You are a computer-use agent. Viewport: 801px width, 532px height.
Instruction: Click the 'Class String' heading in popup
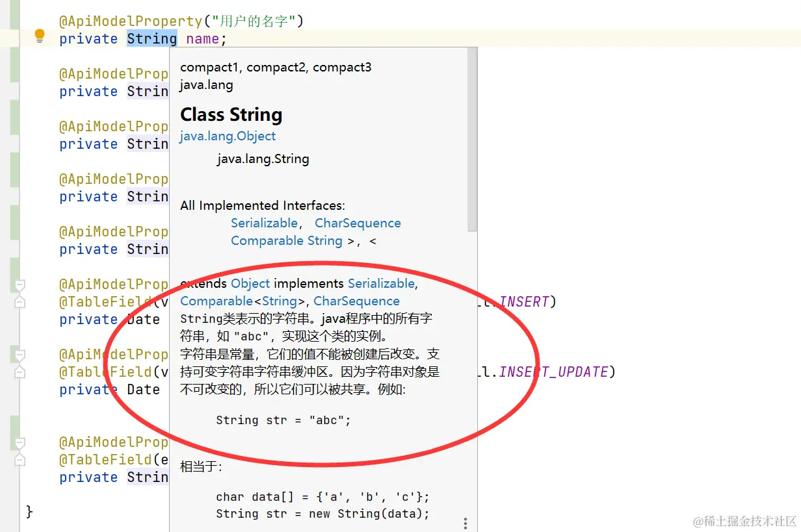coord(231,114)
